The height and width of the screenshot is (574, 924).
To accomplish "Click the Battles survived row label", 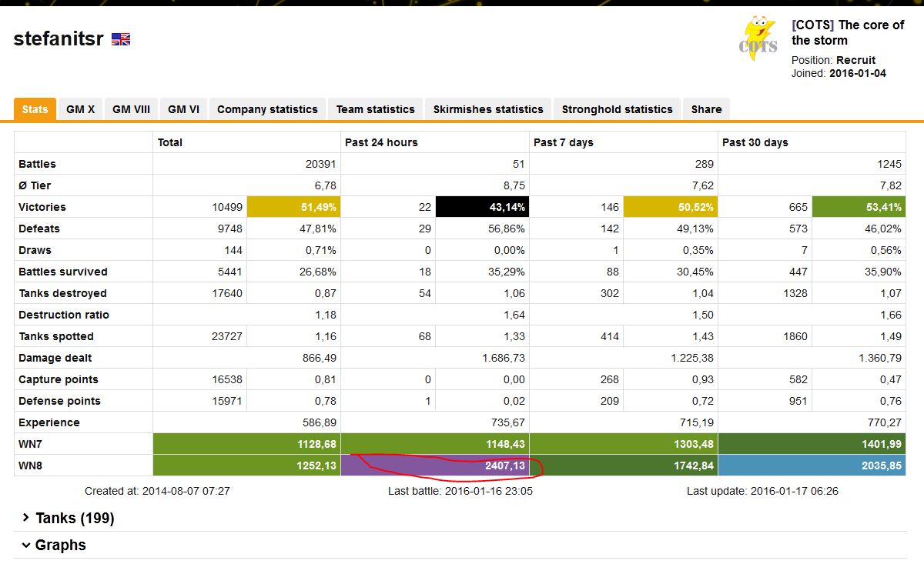I will click(63, 272).
